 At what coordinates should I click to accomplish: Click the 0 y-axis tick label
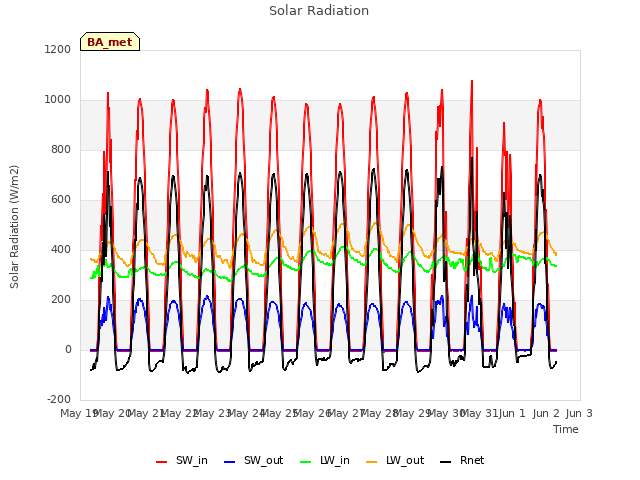(68, 349)
